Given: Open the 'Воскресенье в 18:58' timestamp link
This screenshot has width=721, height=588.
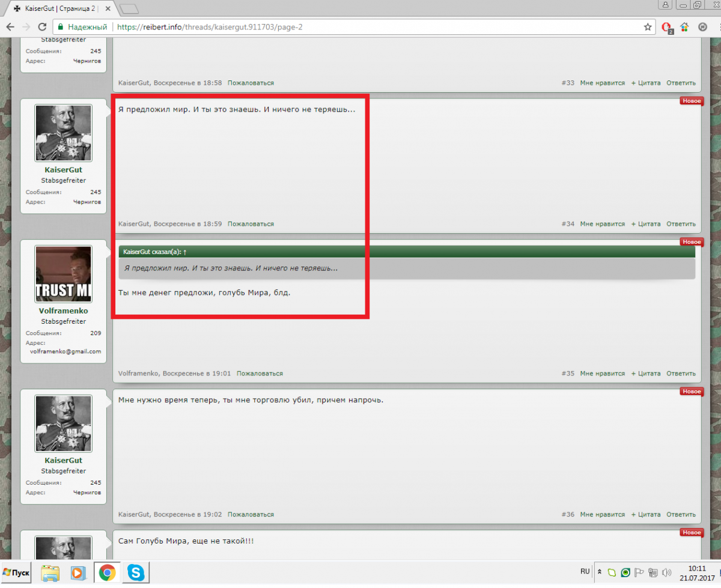Looking at the screenshot, I should [187, 83].
